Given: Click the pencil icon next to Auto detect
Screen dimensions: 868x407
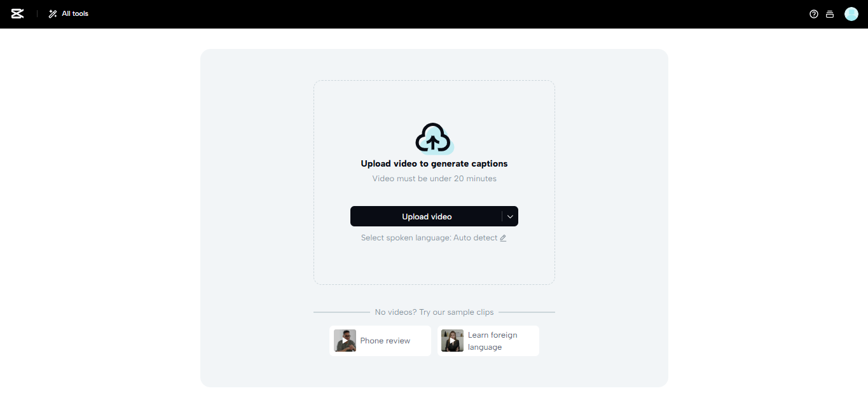Looking at the screenshot, I should (x=503, y=237).
